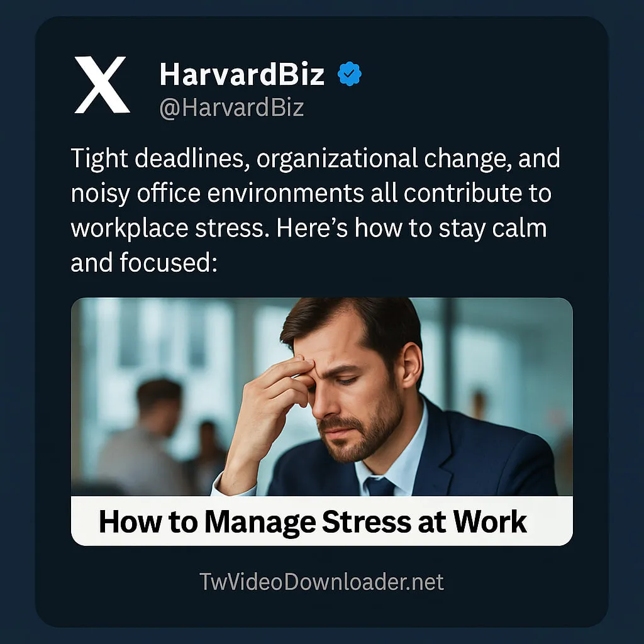Click the word Stress in the headline
This screenshot has width=644, height=644.
click(x=367, y=522)
